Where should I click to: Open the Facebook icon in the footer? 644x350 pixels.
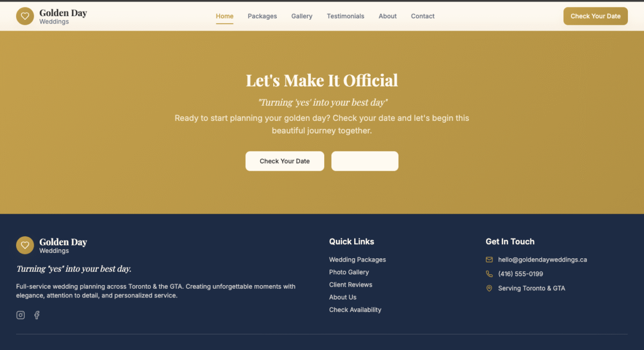37,315
